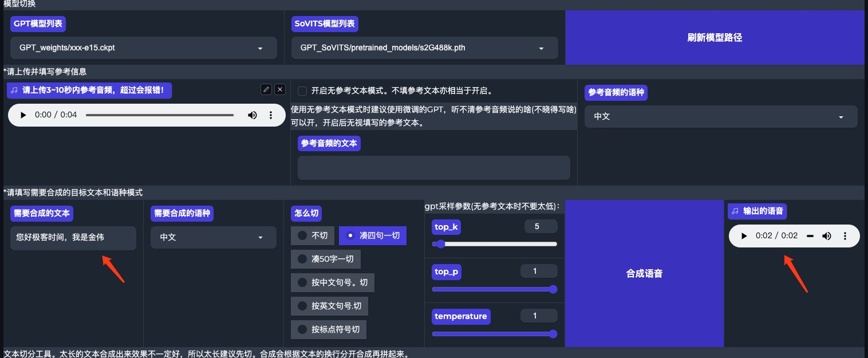
Task: Select the 凑50字一切 radio option
Action: coord(302,259)
